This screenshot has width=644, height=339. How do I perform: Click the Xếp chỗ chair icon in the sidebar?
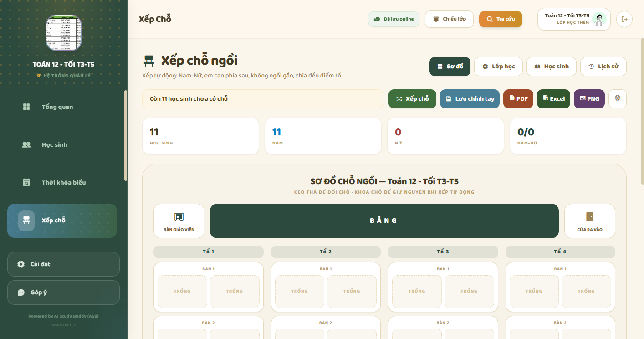26,221
